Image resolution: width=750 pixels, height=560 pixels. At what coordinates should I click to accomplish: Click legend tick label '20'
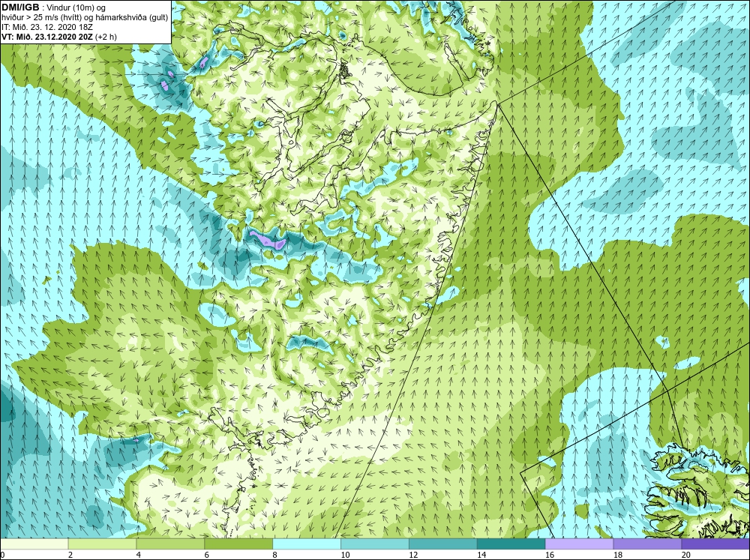click(x=686, y=555)
